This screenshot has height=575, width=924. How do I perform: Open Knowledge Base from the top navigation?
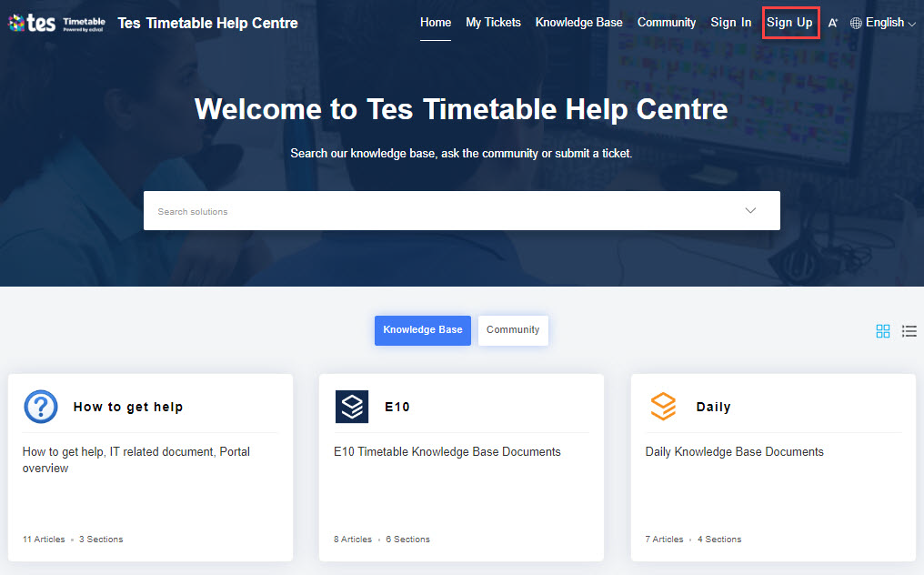tap(578, 23)
